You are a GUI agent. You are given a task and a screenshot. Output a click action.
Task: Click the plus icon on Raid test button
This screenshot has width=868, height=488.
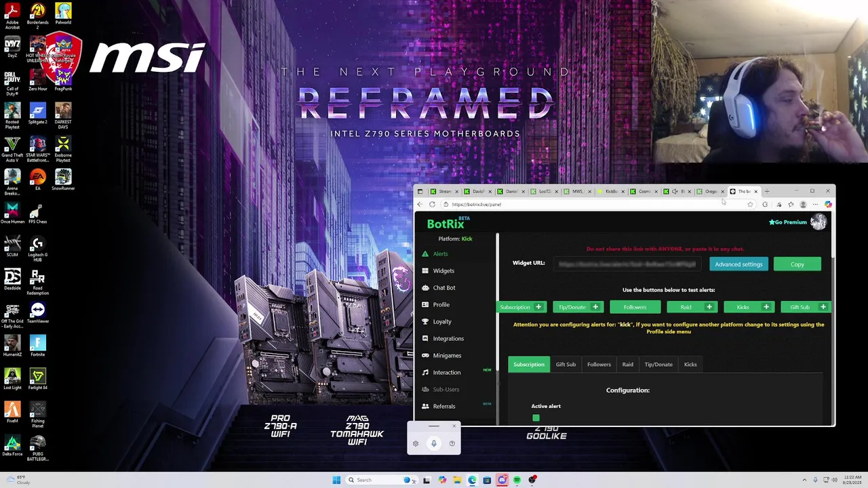[709, 307]
